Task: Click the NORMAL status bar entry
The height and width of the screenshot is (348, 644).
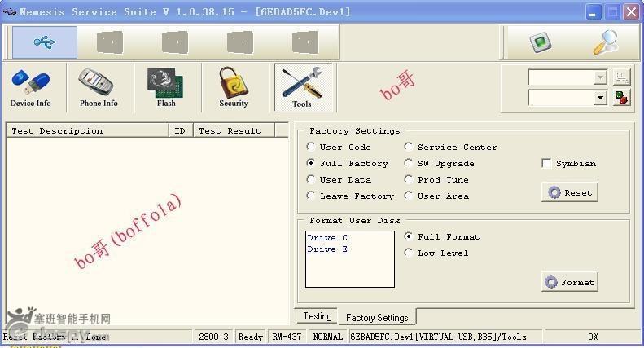Action: tap(328, 337)
